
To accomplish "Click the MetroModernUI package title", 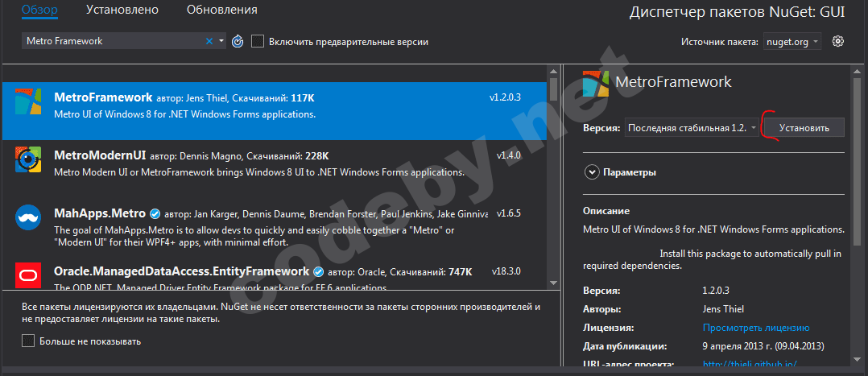I will point(100,155).
